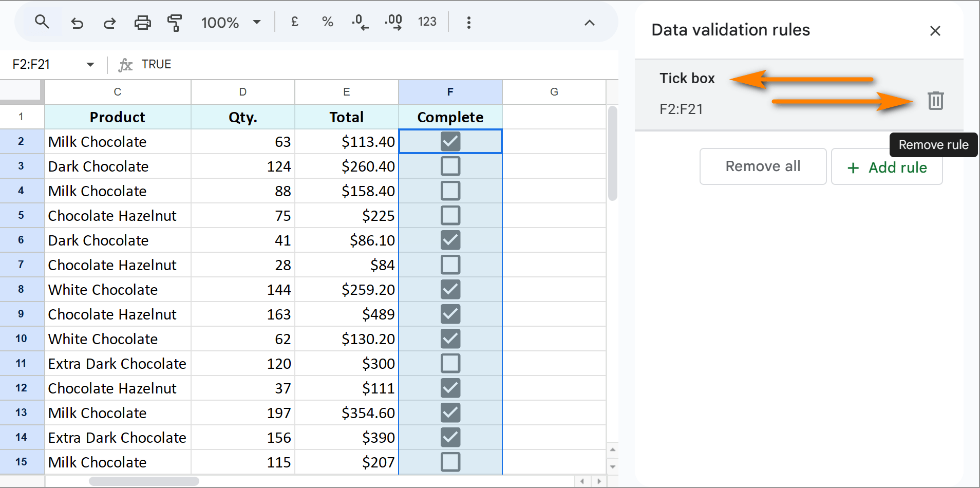Screen dimensions: 980x488
Task: Select Extra Dark Chocolate in row 14
Action: tap(118, 437)
